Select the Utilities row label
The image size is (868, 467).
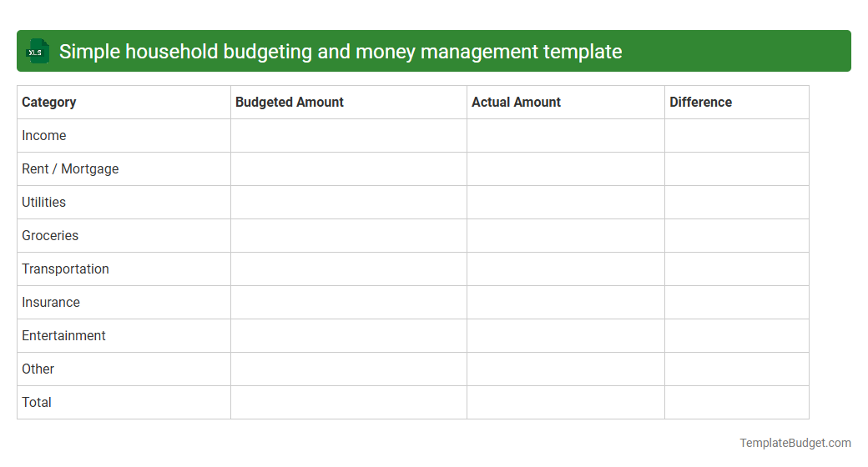(43, 202)
